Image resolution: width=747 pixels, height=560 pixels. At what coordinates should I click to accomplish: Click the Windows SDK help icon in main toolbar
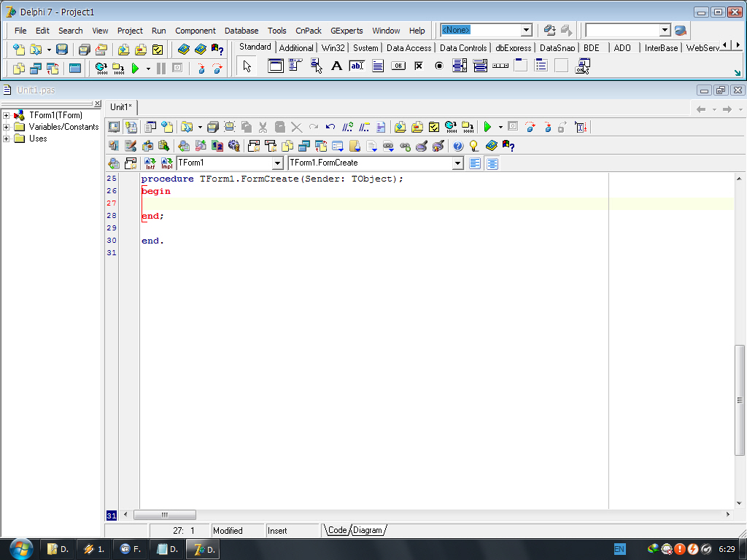217,49
